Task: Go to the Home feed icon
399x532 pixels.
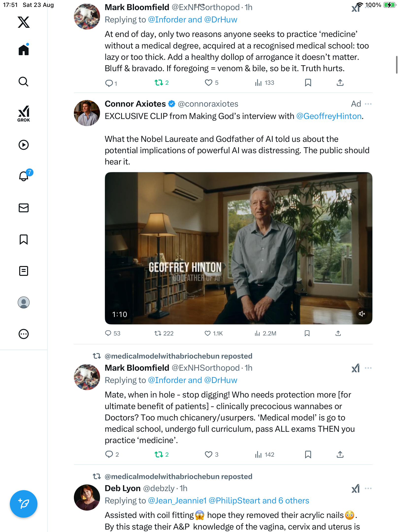Action: coord(24,50)
